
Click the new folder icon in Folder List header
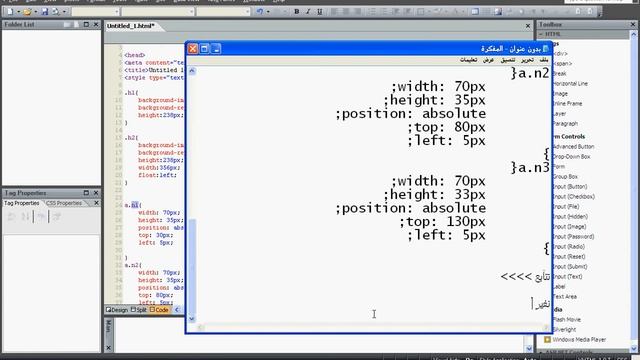click(x=68, y=24)
